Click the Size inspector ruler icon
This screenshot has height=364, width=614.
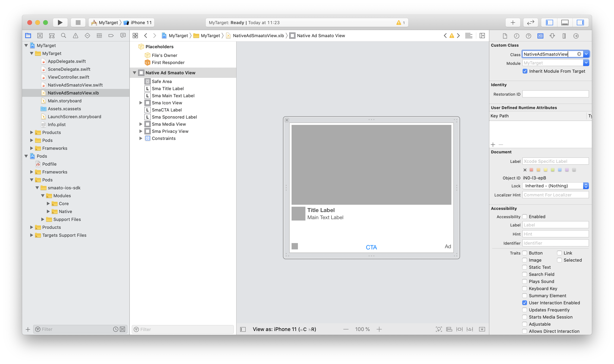point(564,36)
